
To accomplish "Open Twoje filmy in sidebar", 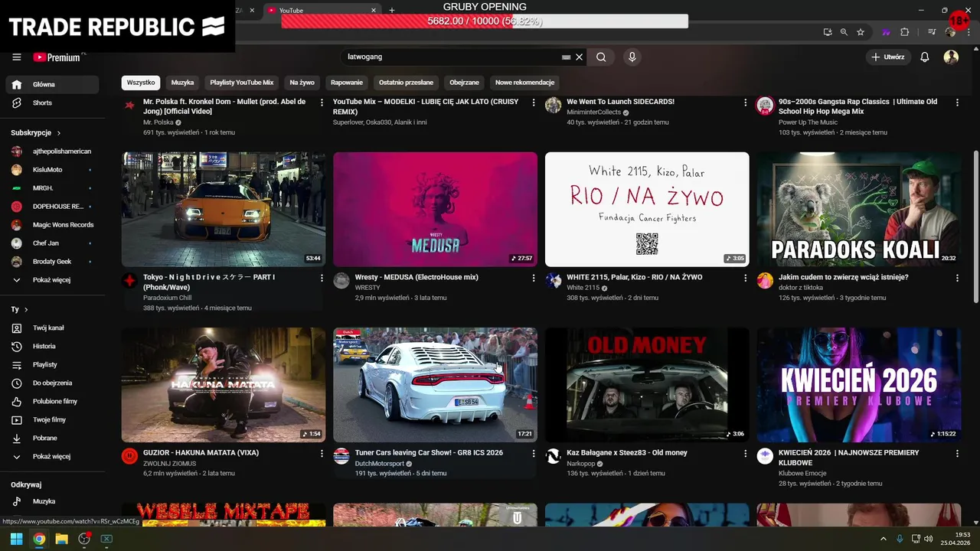I will tap(52, 419).
